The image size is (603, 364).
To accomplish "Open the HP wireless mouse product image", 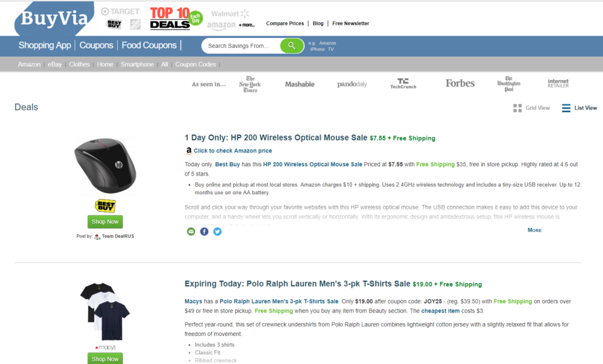I will point(105,166).
